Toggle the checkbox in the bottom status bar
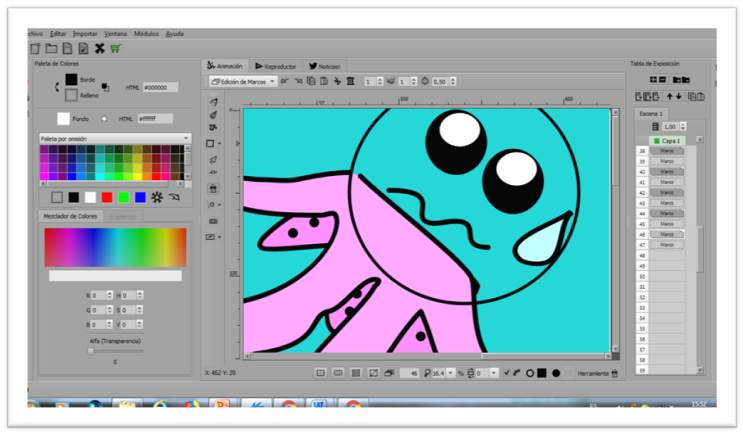743x434 pixels. pos(507,373)
